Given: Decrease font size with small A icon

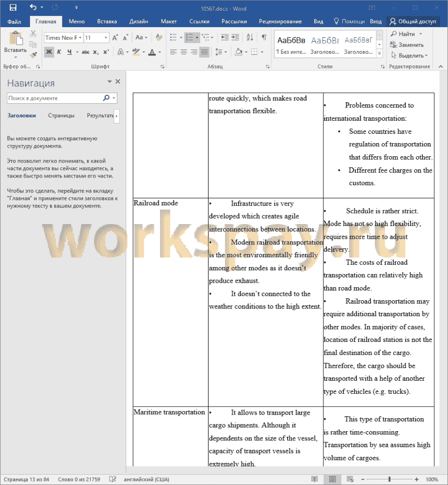Looking at the screenshot, I should 125,38.
